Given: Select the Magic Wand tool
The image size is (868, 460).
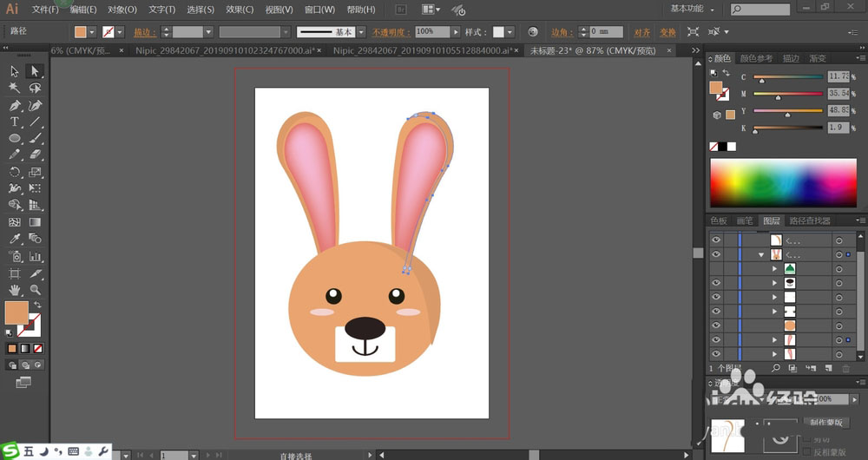Looking at the screenshot, I should pyautogui.click(x=15, y=88).
